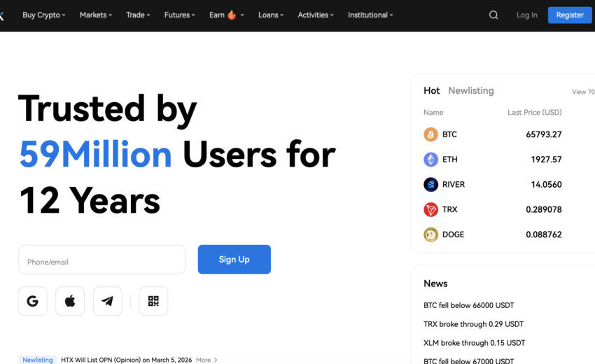Viewport: 595px width, 364px height.
Task: Click the 59Million blue headline text
Action: pos(96,155)
